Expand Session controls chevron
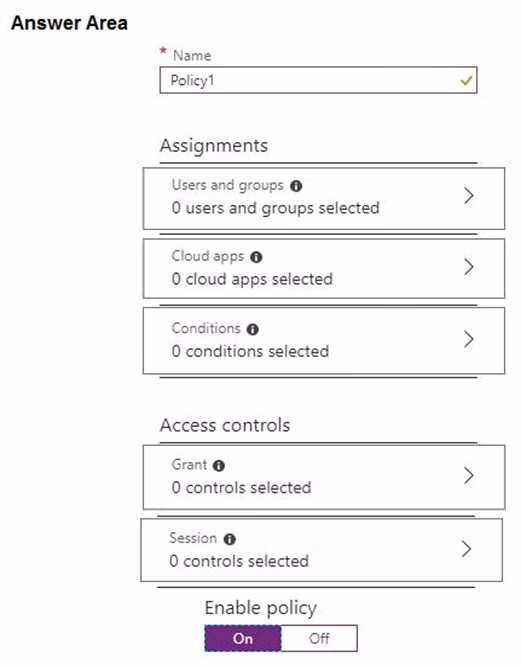The width and height of the screenshot is (521, 665). pos(466,549)
